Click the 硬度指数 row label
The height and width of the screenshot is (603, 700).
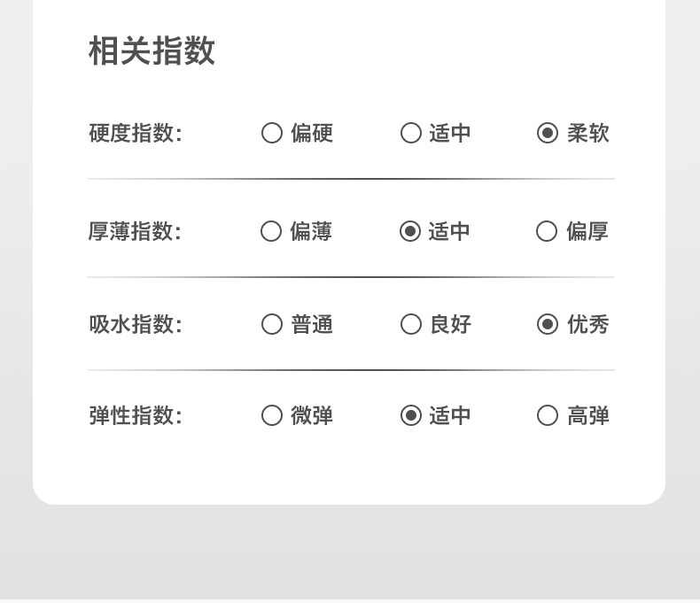(x=135, y=133)
